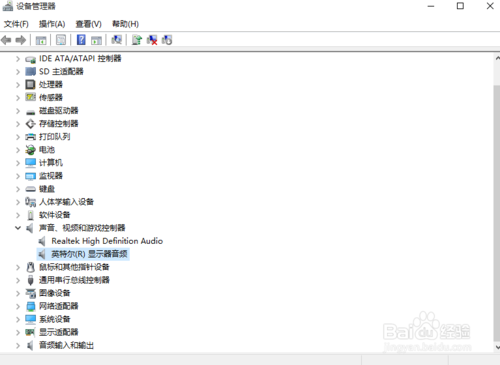Image resolution: width=500 pixels, height=365 pixels.
Task: Click the 显示适配器 display adapter icon
Action: 30,332
